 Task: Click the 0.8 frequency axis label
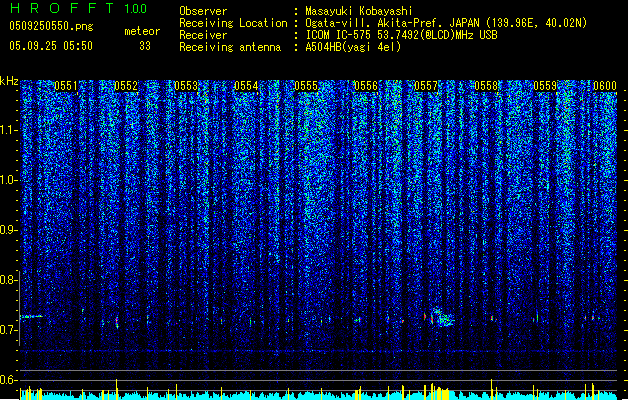click(x=8, y=280)
